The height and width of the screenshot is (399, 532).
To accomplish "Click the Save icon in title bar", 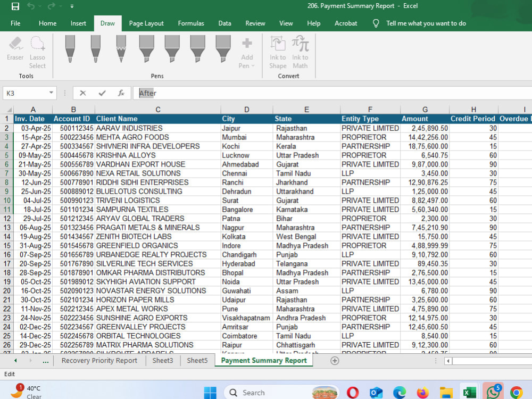I will click(15, 6).
